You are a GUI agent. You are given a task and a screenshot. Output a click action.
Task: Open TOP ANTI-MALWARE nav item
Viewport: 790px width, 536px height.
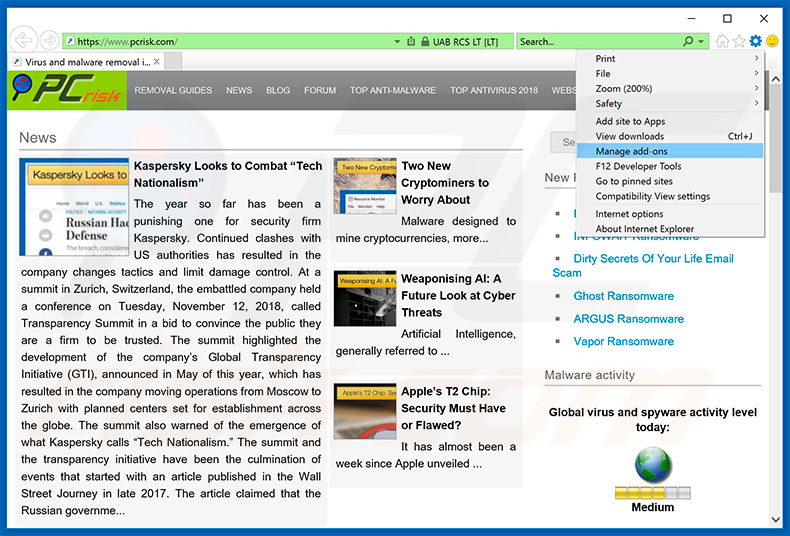click(393, 90)
